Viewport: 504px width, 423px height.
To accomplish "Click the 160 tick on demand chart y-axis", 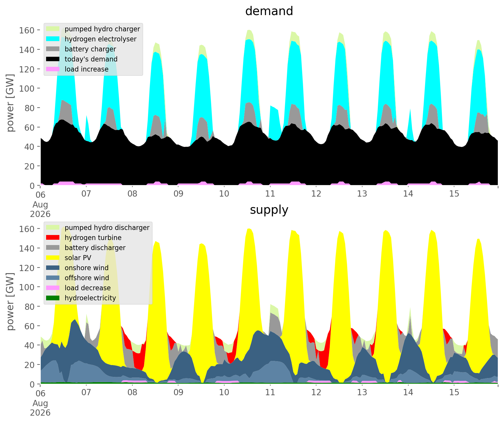I will [x=27, y=30].
